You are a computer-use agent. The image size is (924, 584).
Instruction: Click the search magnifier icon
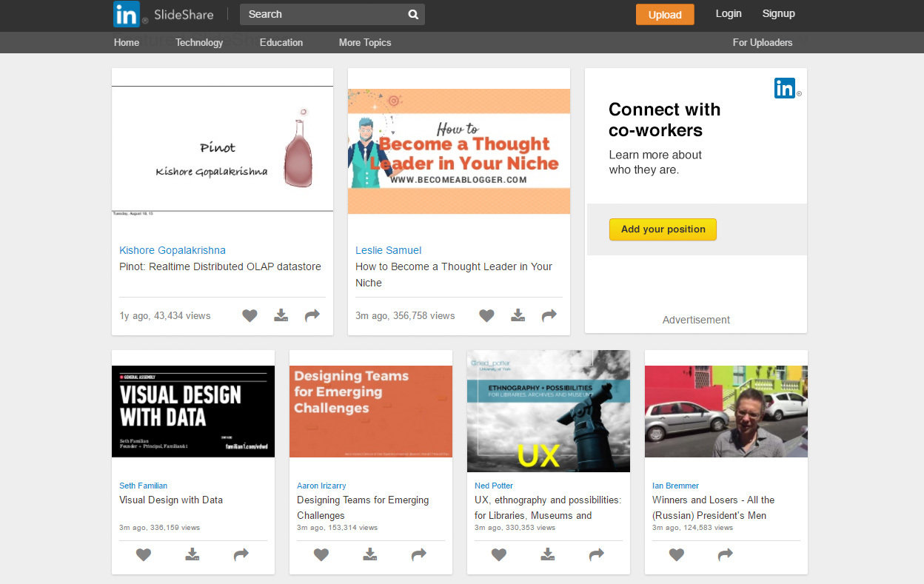[413, 14]
